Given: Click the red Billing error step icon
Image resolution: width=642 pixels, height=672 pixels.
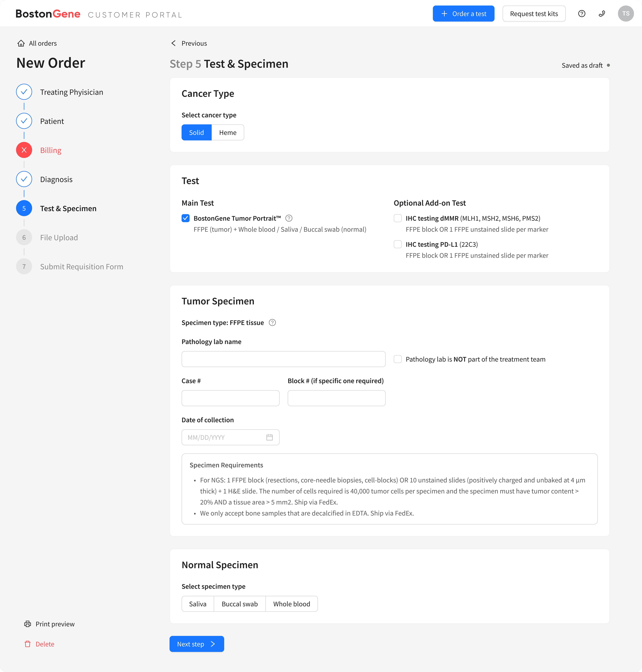Looking at the screenshot, I should 24,150.
